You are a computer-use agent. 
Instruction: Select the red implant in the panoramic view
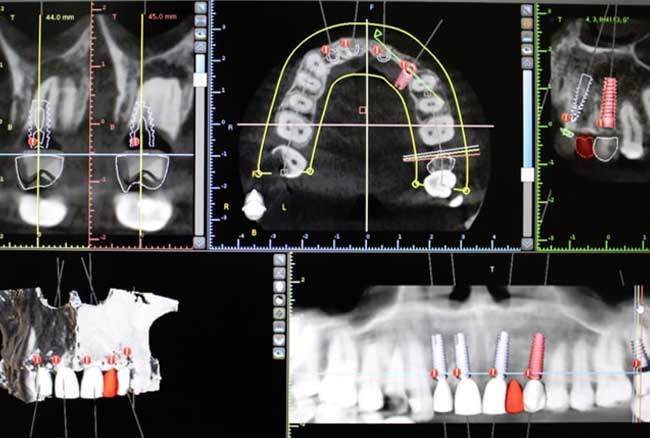point(537,356)
